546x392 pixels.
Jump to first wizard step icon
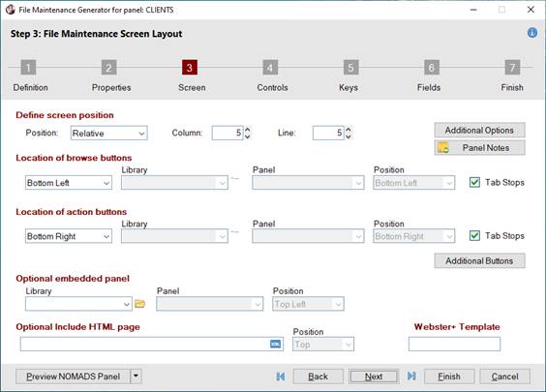pyautogui.click(x=281, y=377)
